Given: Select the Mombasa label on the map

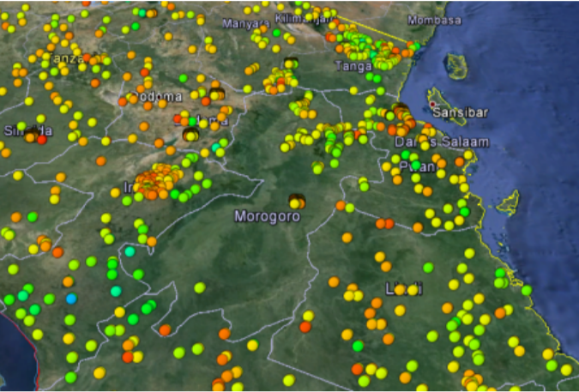Looking at the screenshot, I should point(434,20).
